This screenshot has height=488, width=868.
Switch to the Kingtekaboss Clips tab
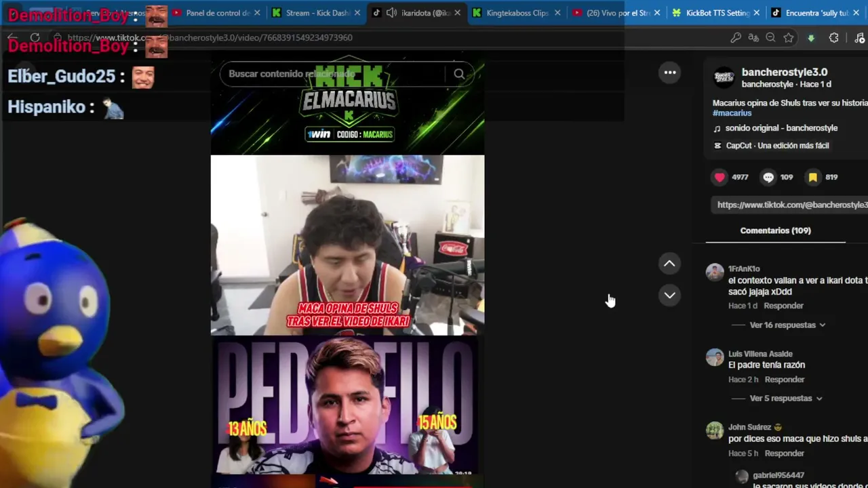(517, 13)
